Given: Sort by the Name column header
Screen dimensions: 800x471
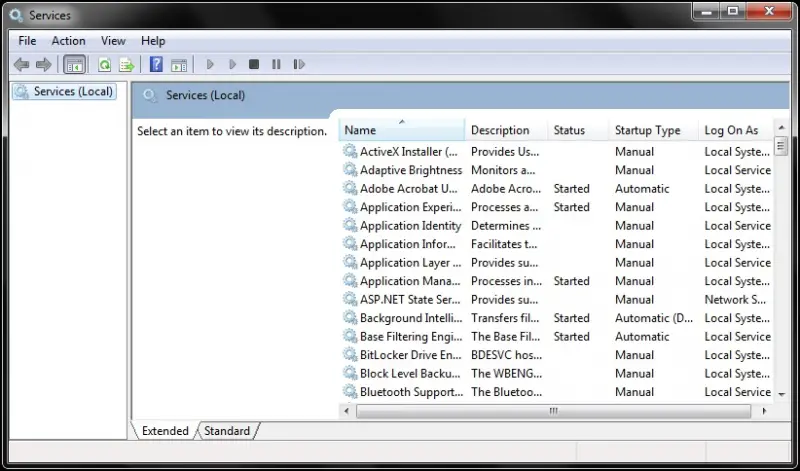Looking at the screenshot, I should 402,130.
